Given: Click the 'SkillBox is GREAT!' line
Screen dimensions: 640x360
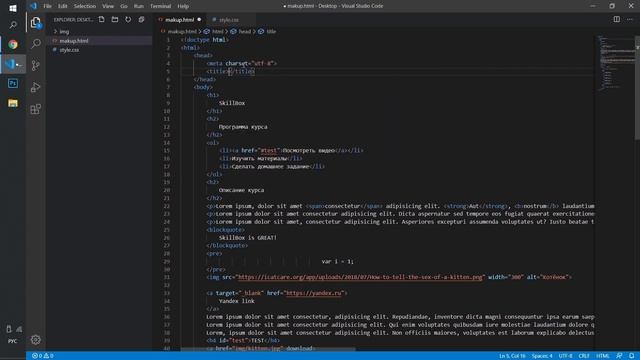Looking at the screenshot, I should [x=247, y=238].
